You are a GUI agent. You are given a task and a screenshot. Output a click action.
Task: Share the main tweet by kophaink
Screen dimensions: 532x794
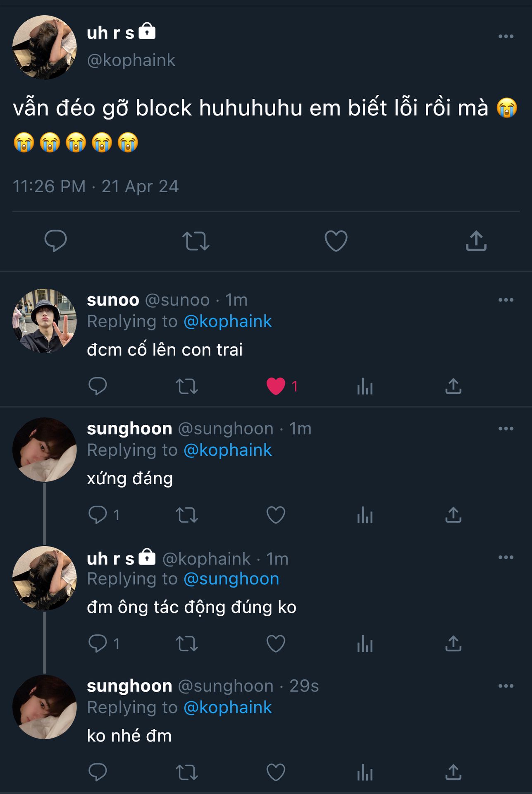coord(476,241)
